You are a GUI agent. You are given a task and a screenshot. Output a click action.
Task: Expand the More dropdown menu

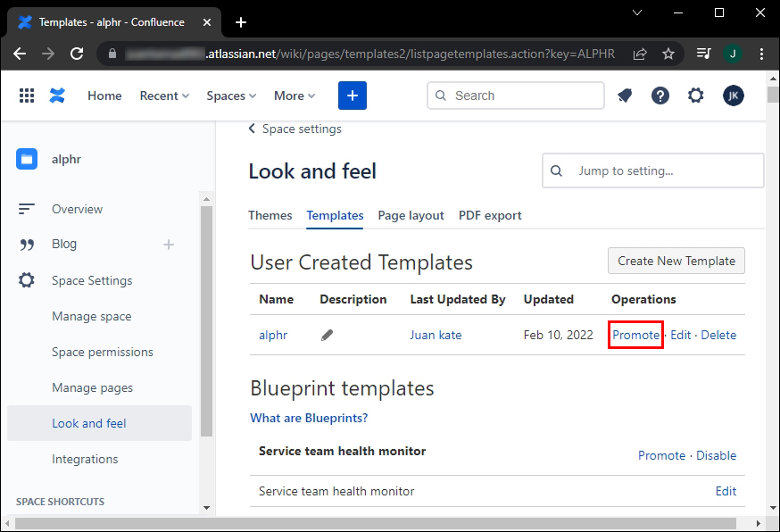[x=295, y=96]
